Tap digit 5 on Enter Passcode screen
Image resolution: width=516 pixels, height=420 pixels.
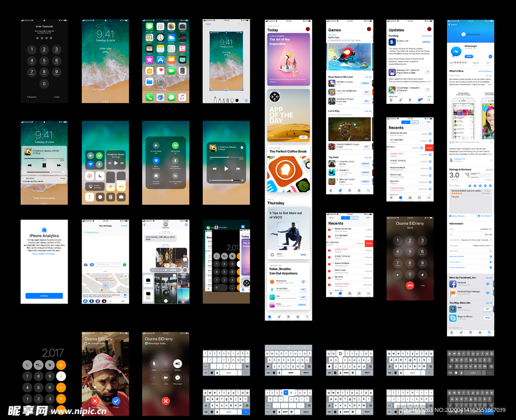(44, 61)
